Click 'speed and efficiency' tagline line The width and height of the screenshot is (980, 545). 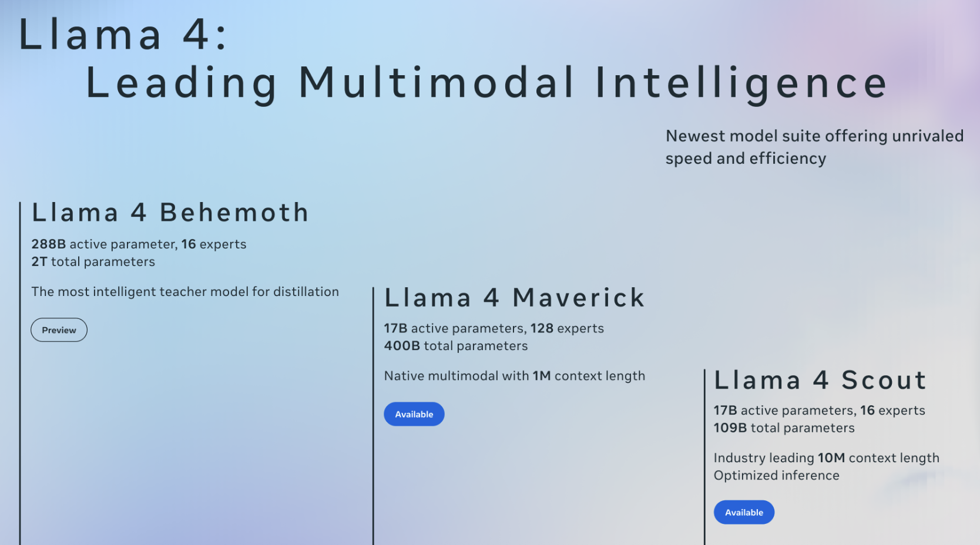point(746,159)
